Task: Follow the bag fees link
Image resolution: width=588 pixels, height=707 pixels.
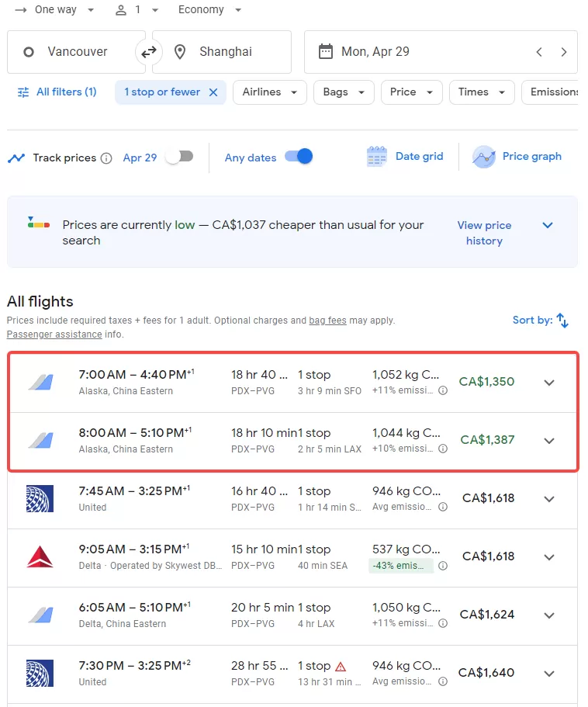Action: point(327,321)
